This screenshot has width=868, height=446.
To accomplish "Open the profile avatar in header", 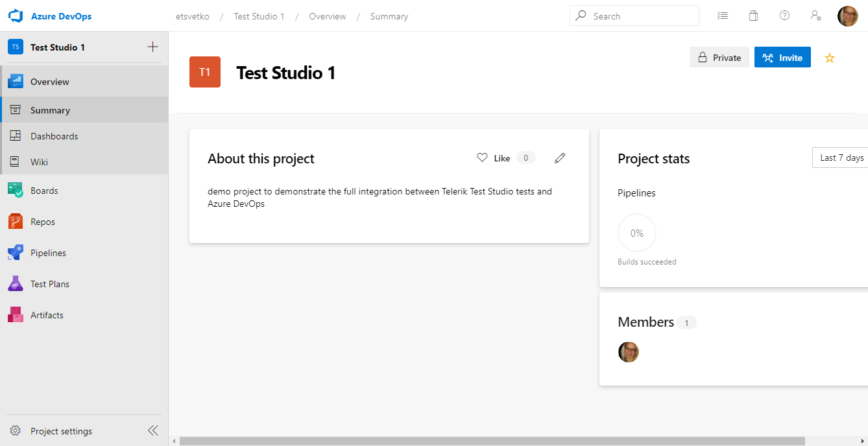I will [848, 16].
